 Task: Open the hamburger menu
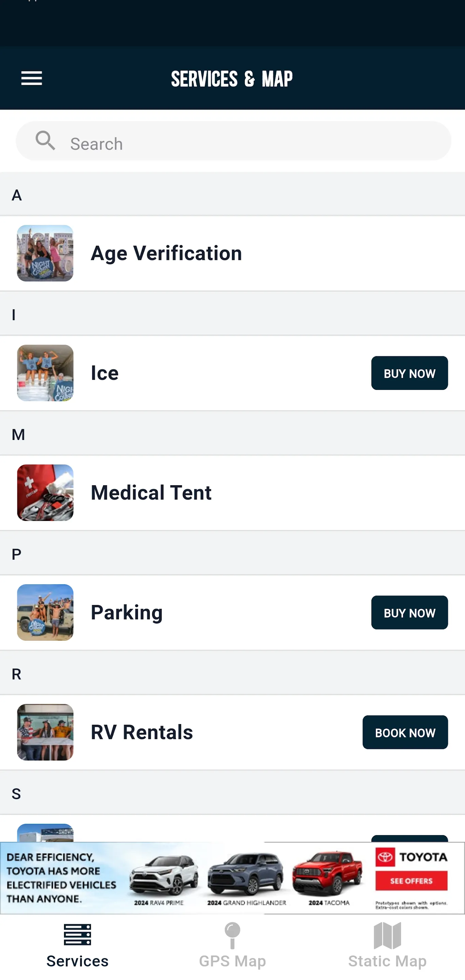click(32, 79)
